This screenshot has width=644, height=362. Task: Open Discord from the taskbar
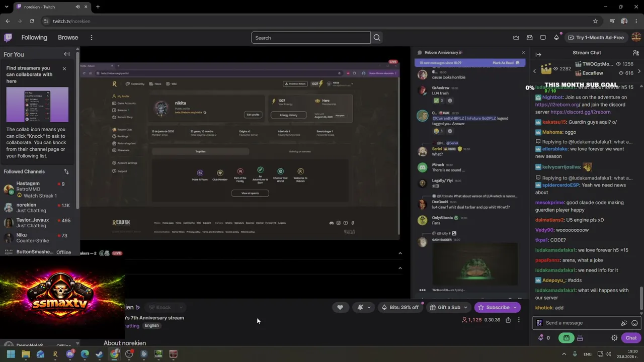click(70, 354)
